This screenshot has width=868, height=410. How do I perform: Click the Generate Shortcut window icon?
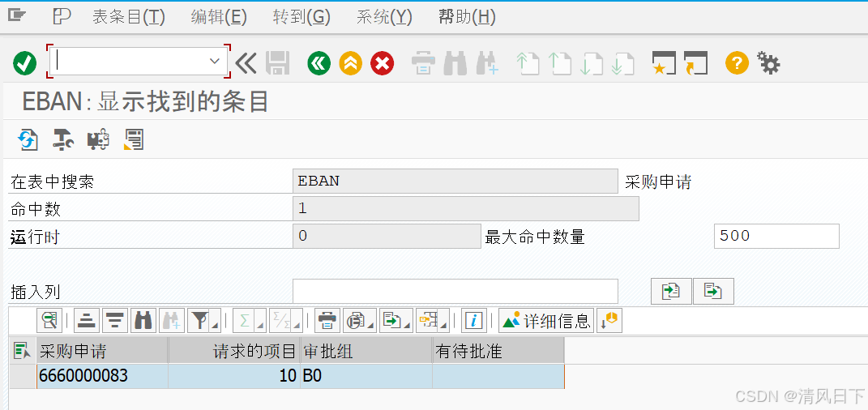click(696, 64)
